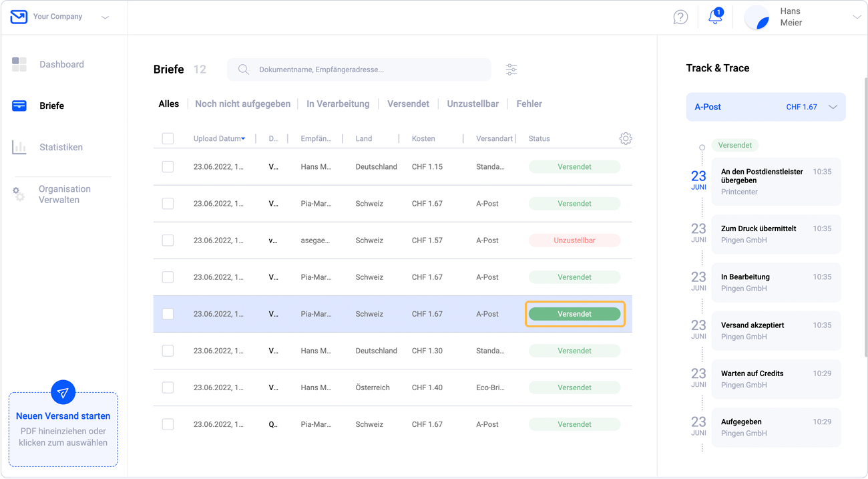Click Warten auf Credits entry

(x=776, y=379)
